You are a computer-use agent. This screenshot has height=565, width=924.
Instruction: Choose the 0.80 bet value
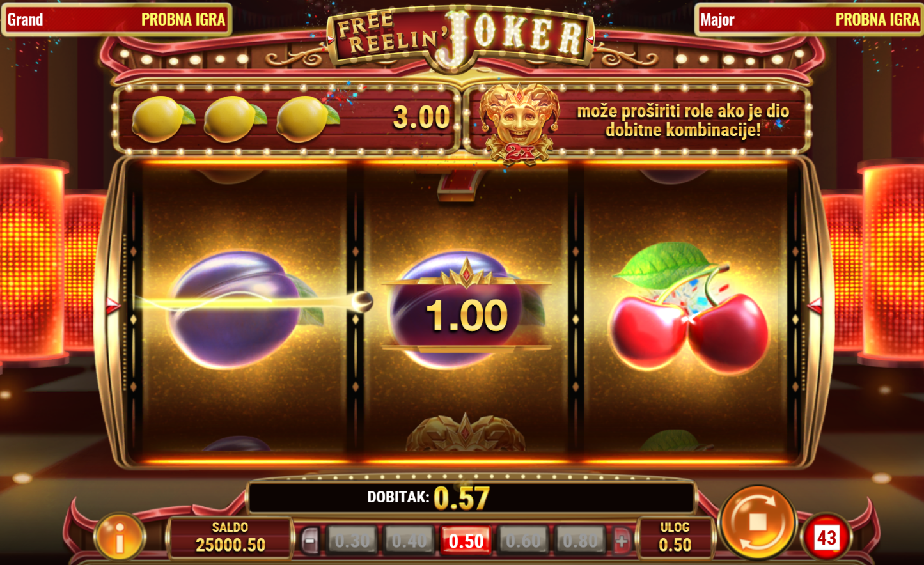580,541
